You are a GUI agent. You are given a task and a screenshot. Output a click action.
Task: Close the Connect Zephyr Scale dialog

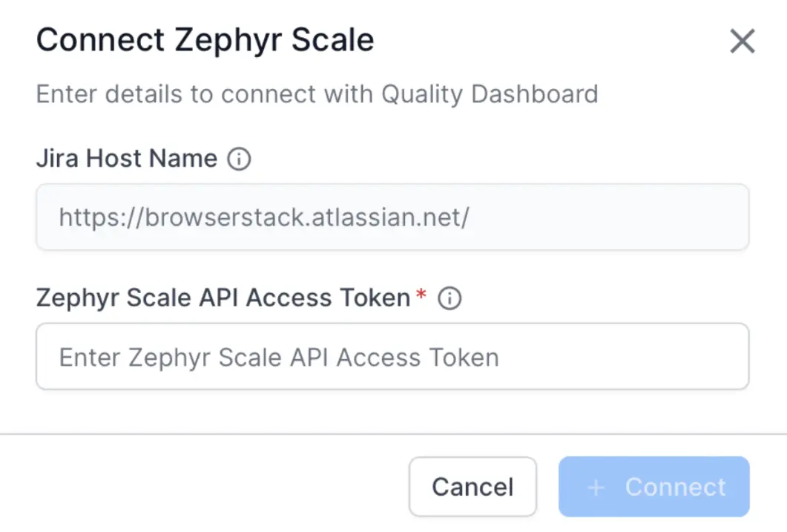(742, 42)
